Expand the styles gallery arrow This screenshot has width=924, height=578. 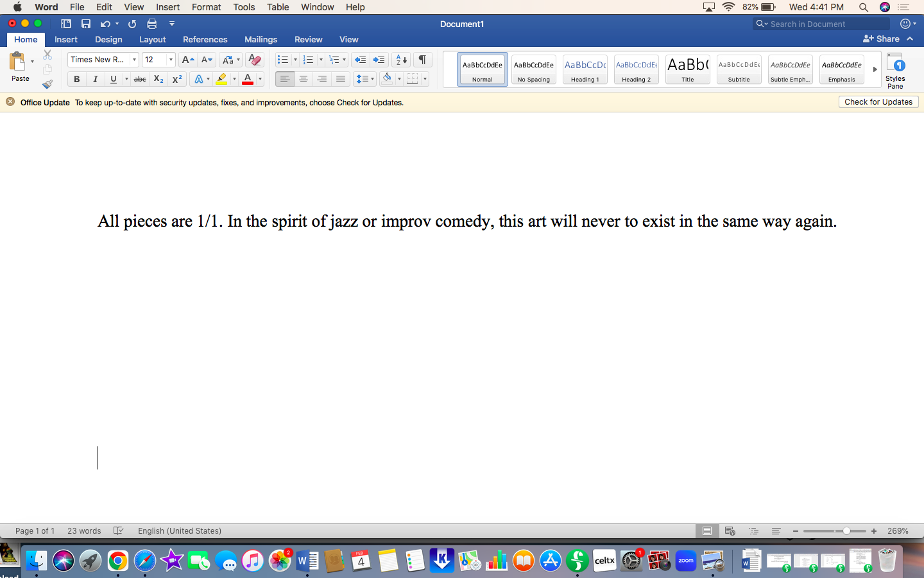(x=875, y=69)
